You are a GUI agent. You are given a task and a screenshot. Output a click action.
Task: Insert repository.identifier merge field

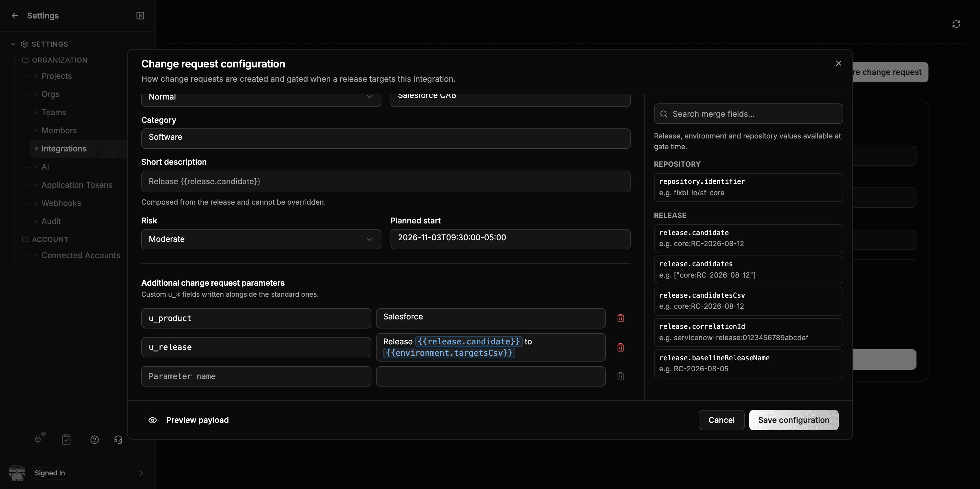[x=748, y=188]
